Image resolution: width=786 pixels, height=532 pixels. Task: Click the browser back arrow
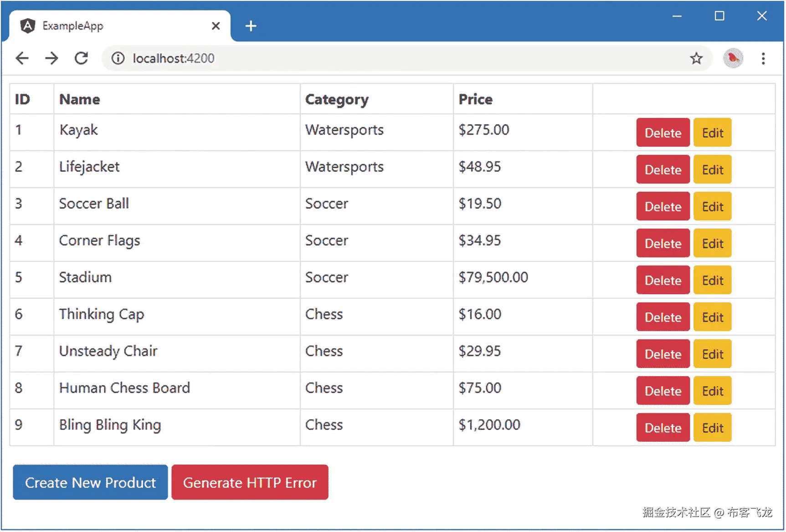tap(22, 58)
